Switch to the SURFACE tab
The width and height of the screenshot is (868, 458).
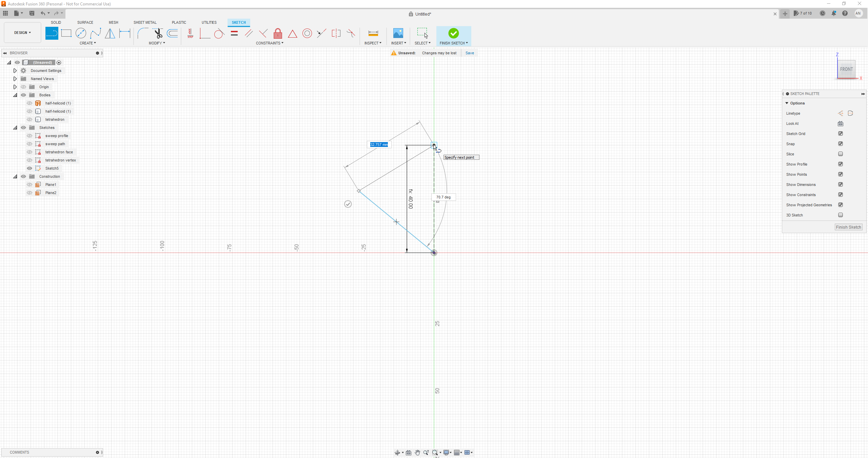click(85, 22)
